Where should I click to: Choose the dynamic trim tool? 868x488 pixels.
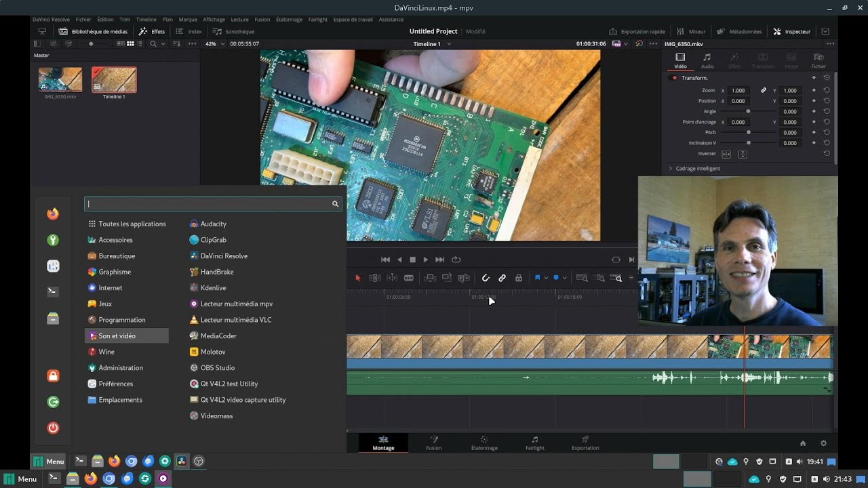[392, 278]
